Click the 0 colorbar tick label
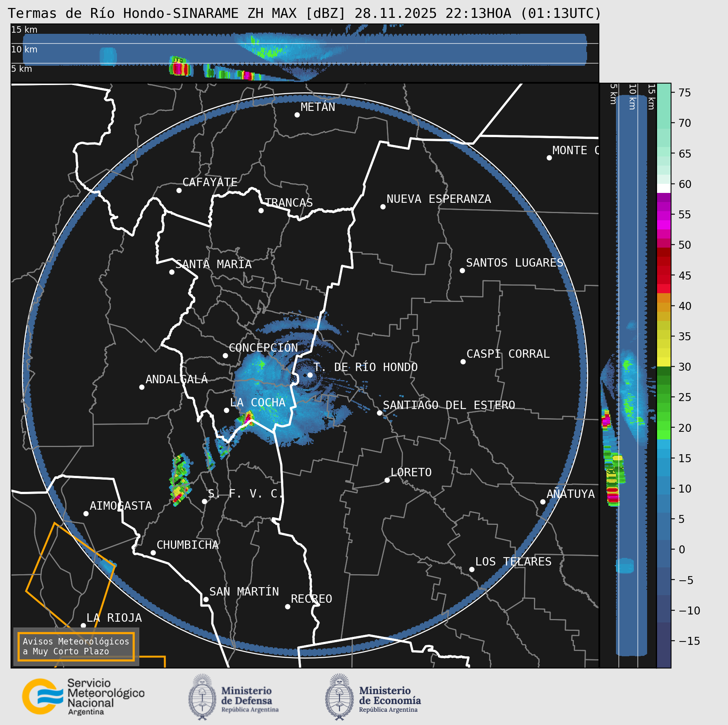Image resolution: width=728 pixels, height=725 pixels. (682, 550)
